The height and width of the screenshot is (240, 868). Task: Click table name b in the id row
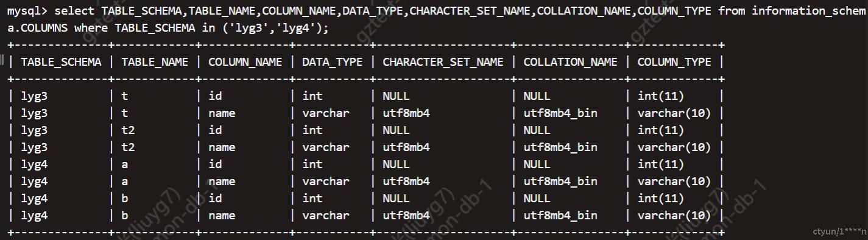(125, 199)
